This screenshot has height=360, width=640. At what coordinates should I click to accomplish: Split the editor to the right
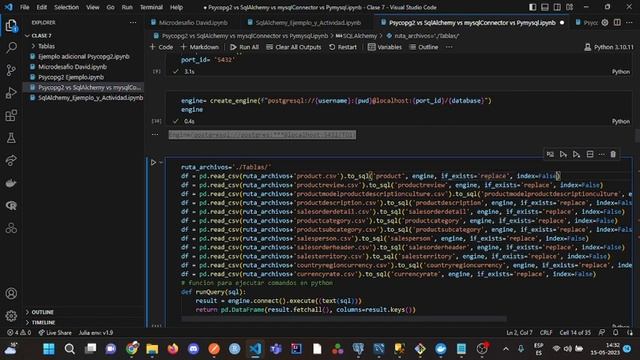(617, 22)
